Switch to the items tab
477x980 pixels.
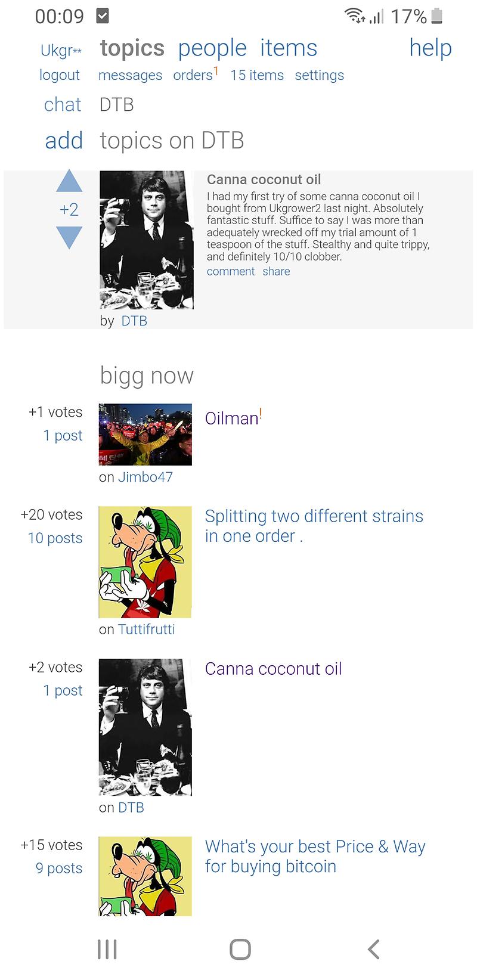click(x=289, y=48)
